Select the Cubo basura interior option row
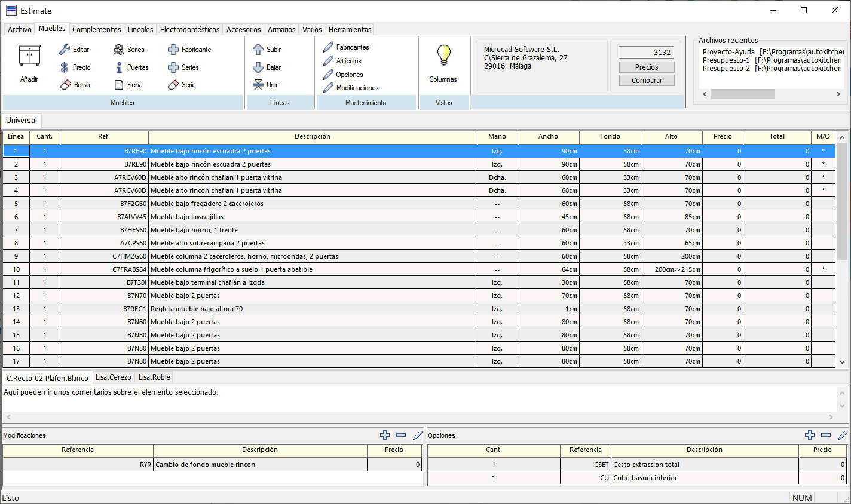 click(x=638, y=478)
